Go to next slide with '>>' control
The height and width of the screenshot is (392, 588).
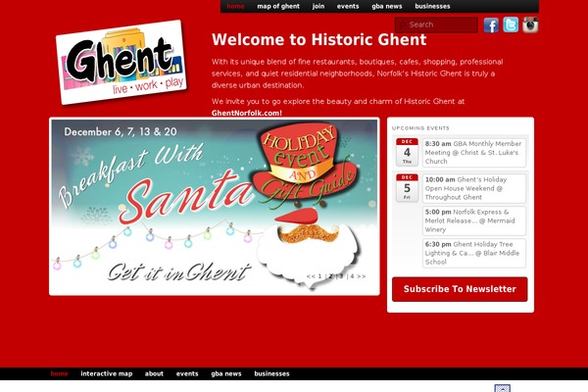pyautogui.click(x=361, y=276)
